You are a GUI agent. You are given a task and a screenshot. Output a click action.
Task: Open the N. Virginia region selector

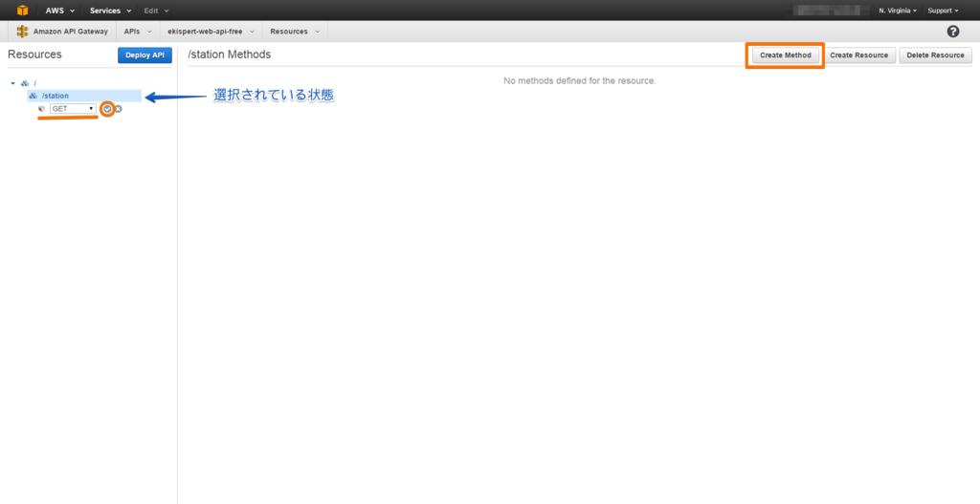pyautogui.click(x=898, y=11)
